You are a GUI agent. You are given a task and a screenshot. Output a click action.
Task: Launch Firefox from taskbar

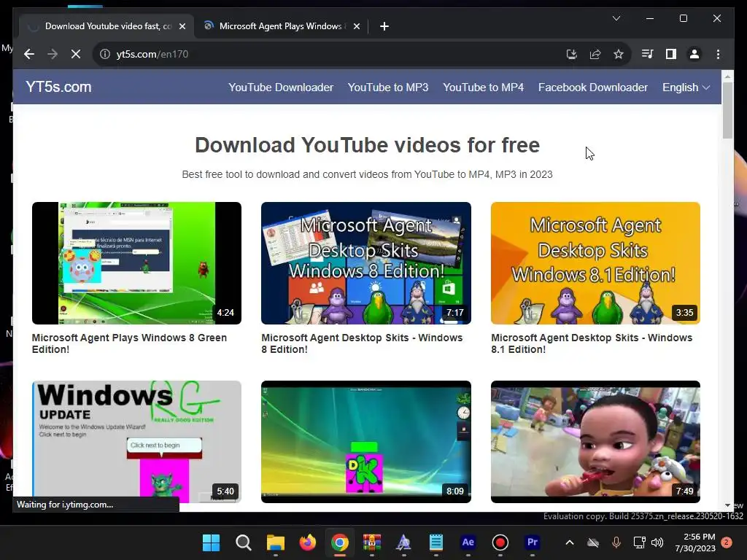pyautogui.click(x=307, y=542)
